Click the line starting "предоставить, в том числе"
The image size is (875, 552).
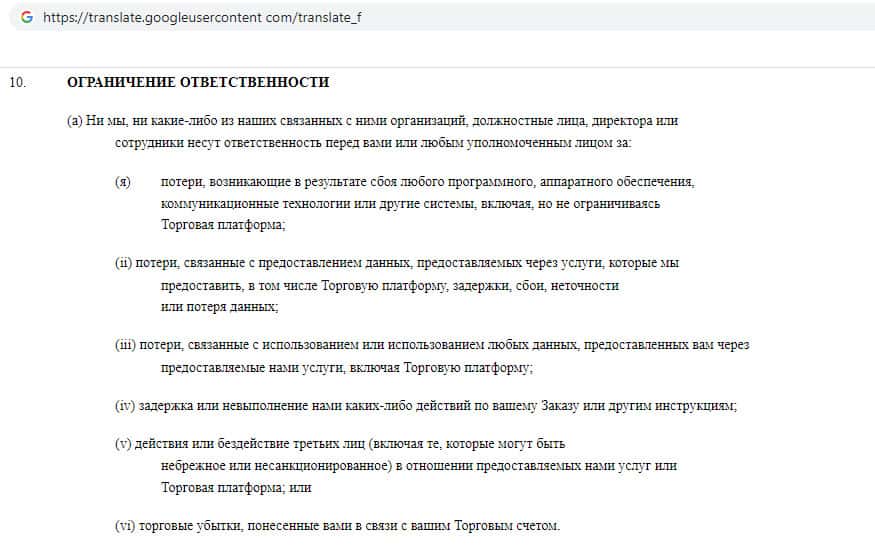click(x=390, y=285)
